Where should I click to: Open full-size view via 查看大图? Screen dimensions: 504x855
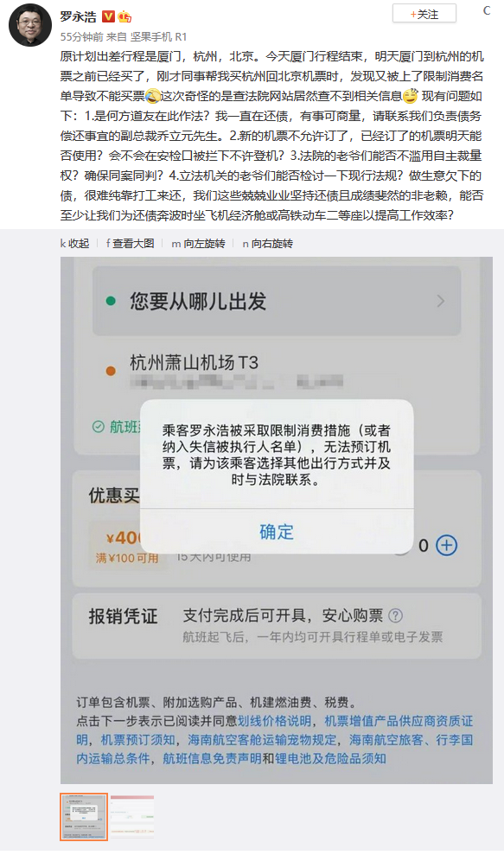tap(130, 244)
